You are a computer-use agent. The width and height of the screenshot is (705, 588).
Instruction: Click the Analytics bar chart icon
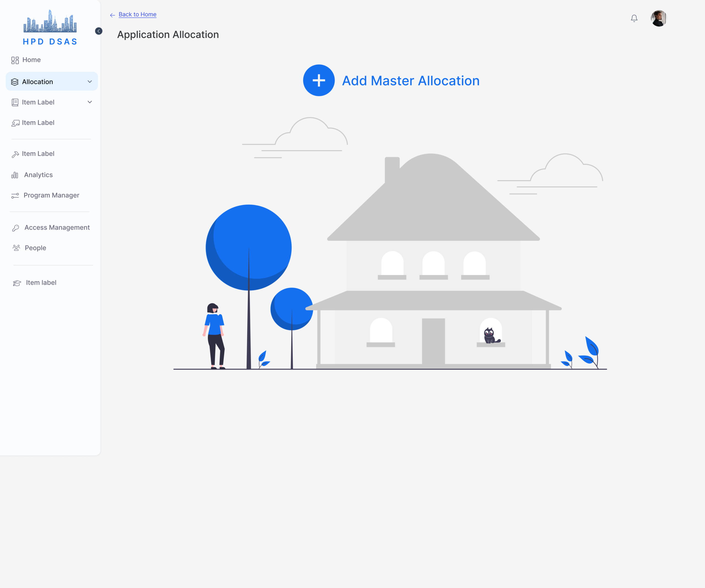[15, 175]
